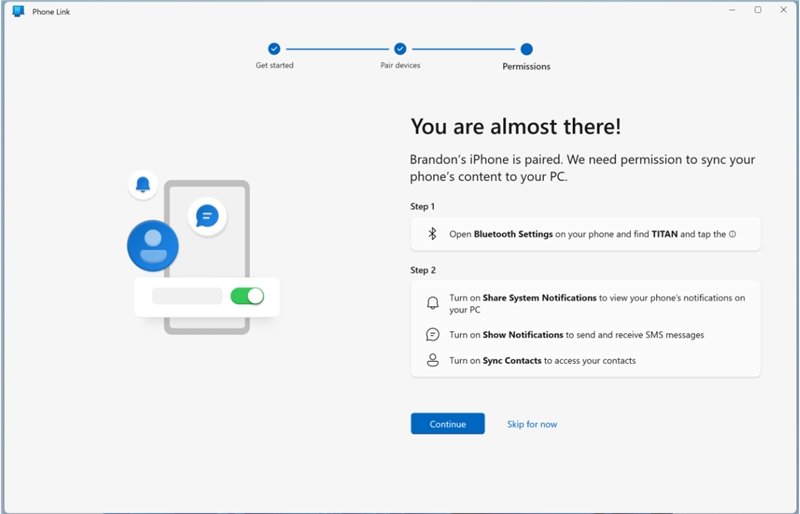Image resolution: width=800 pixels, height=514 pixels.
Task: Click the 'Brandon's iPhone is paired' description
Action: point(582,168)
